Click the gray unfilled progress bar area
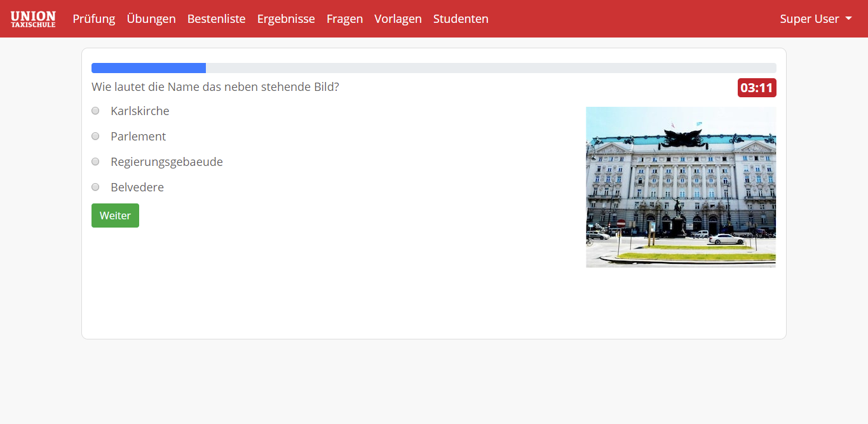 click(x=489, y=68)
